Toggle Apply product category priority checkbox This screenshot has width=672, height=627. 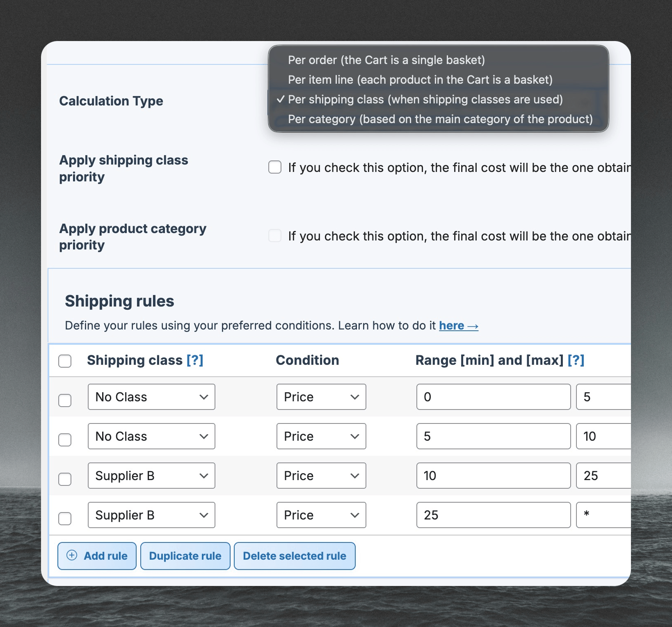(275, 236)
